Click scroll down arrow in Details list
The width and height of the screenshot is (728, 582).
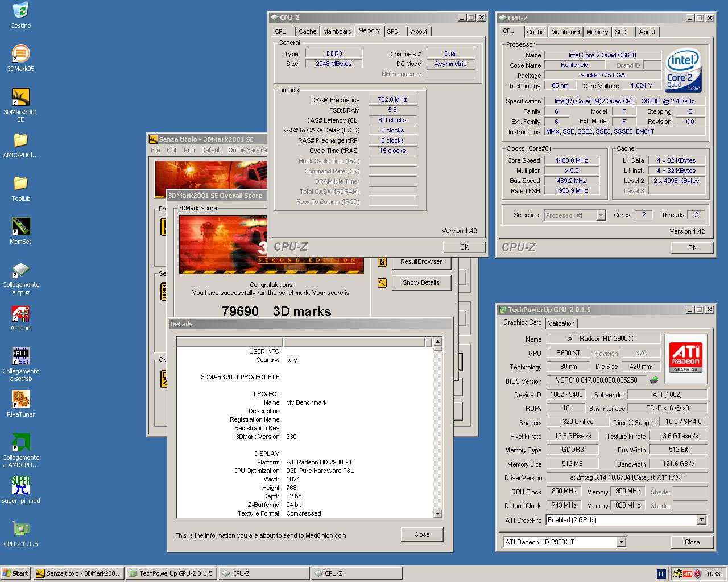point(437,514)
